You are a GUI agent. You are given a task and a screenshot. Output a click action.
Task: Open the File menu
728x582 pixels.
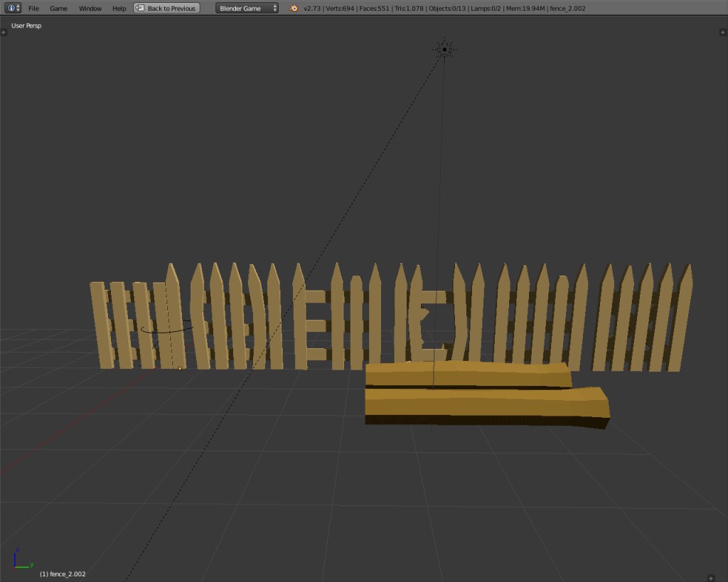coord(33,8)
